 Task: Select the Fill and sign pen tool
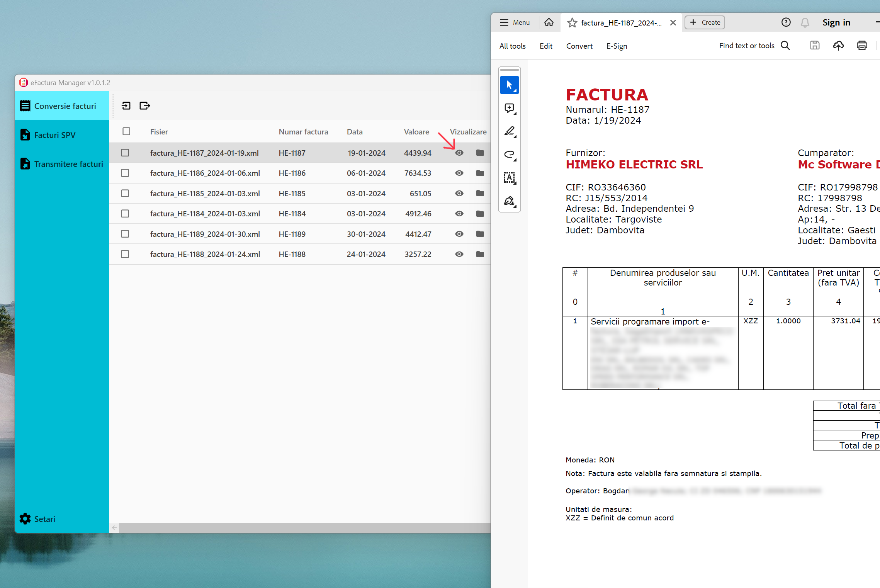(x=510, y=201)
